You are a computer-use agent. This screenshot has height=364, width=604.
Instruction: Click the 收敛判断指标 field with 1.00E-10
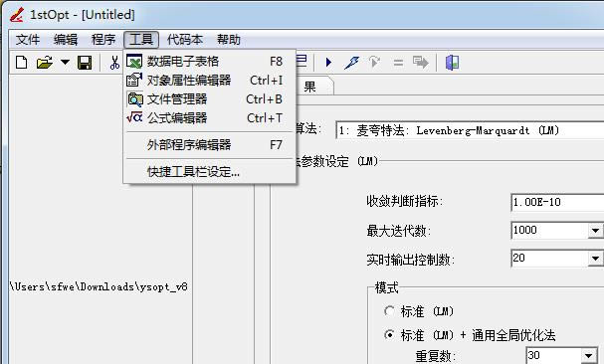coord(557,203)
